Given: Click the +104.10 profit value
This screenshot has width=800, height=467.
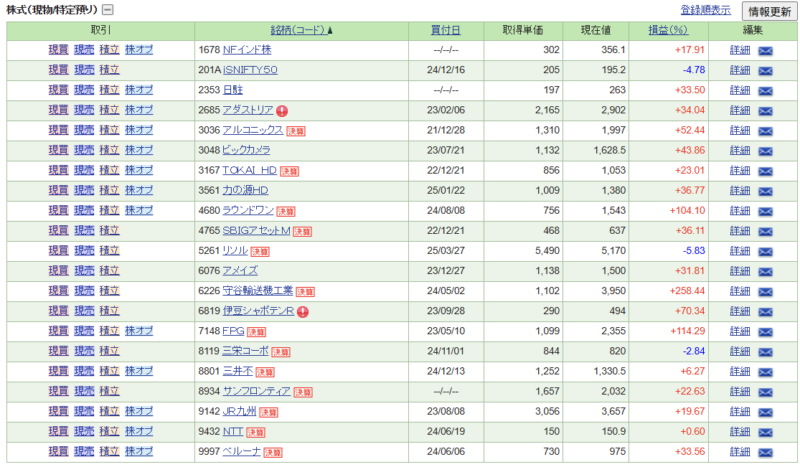Looking at the screenshot, I should [x=687, y=210].
